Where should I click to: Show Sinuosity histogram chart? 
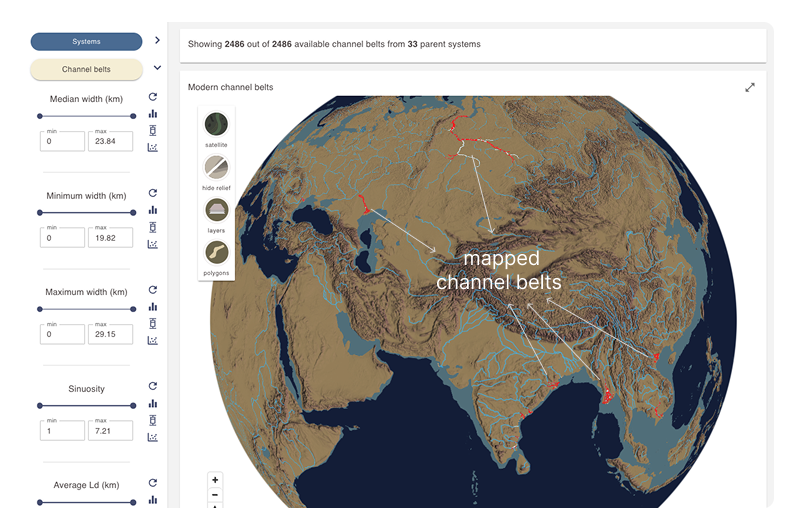point(153,403)
